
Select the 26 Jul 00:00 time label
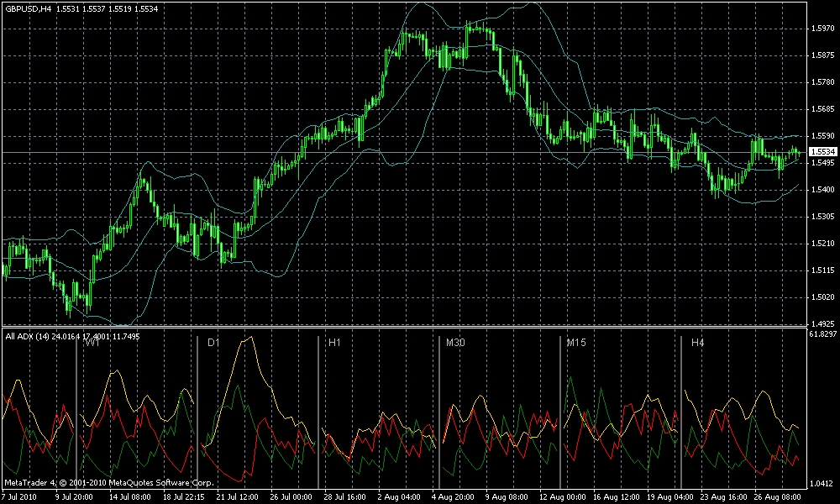click(x=291, y=497)
